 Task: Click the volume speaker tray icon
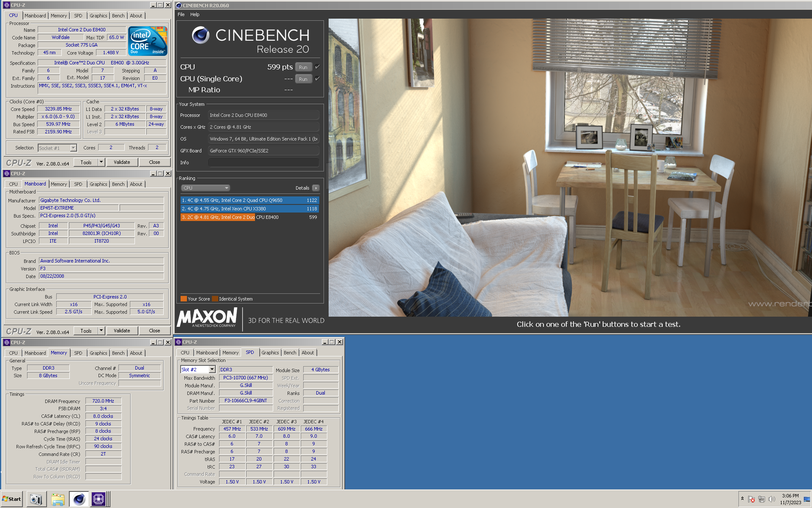[772, 499]
